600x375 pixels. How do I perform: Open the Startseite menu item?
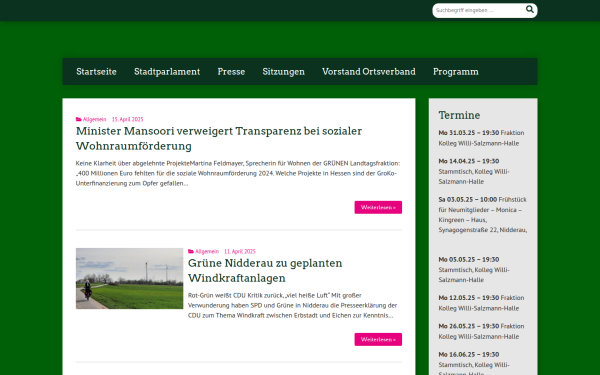click(96, 72)
